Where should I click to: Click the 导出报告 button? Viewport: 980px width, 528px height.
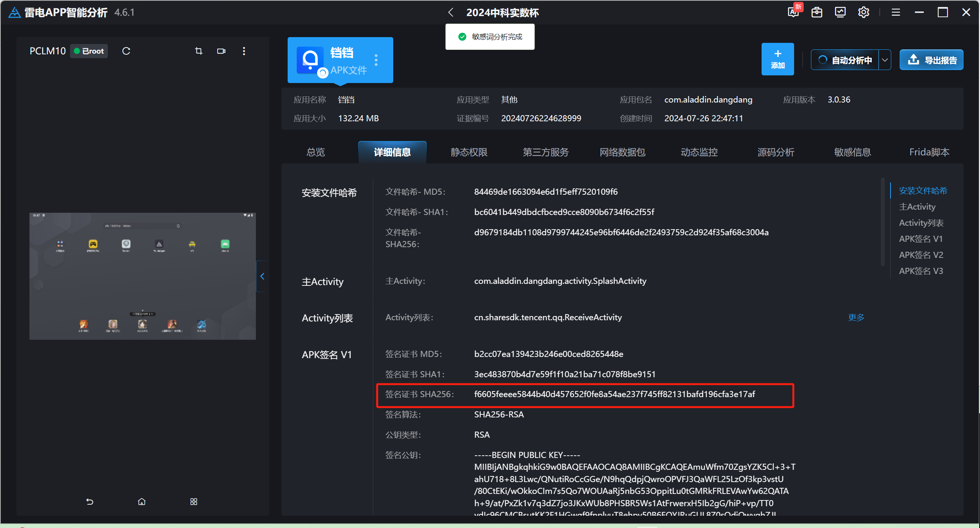931,60
